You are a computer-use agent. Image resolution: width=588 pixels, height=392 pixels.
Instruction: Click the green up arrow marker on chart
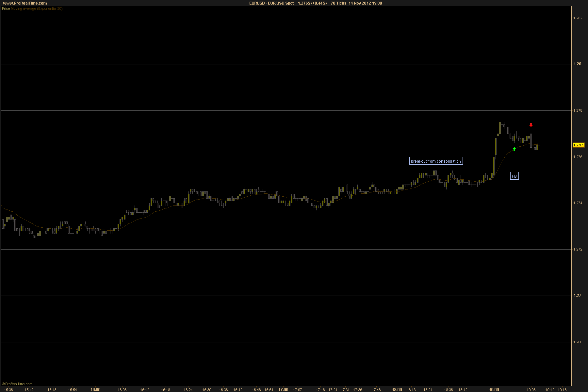[514, 149]
